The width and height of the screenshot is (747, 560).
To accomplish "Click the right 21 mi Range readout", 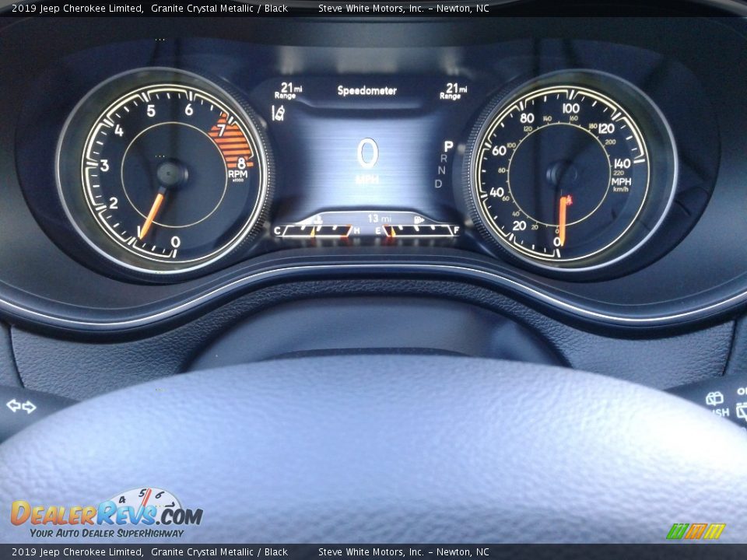I will [x=453, y=91].
